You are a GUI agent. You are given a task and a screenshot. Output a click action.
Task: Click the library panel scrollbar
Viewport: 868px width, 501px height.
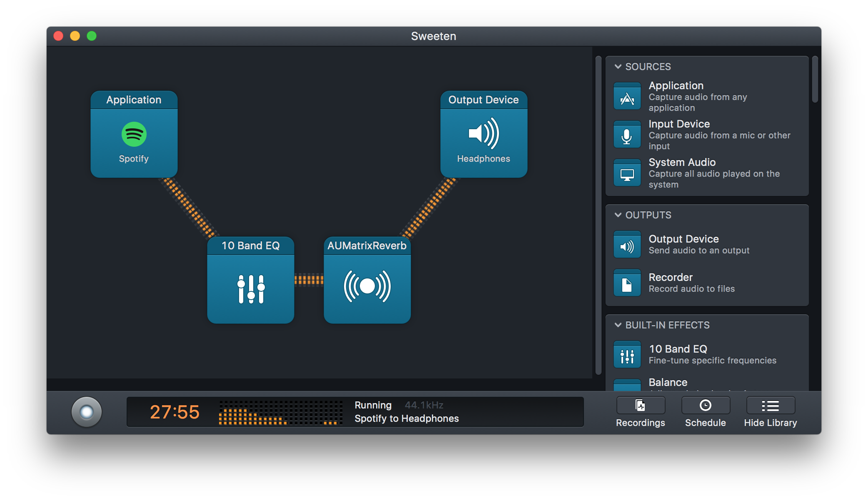coord(815,79)
